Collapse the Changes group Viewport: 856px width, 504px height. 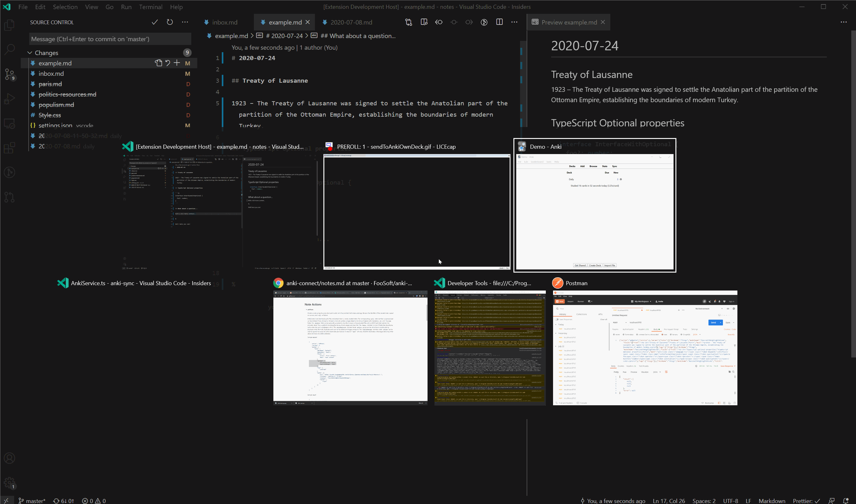[30, 53]
